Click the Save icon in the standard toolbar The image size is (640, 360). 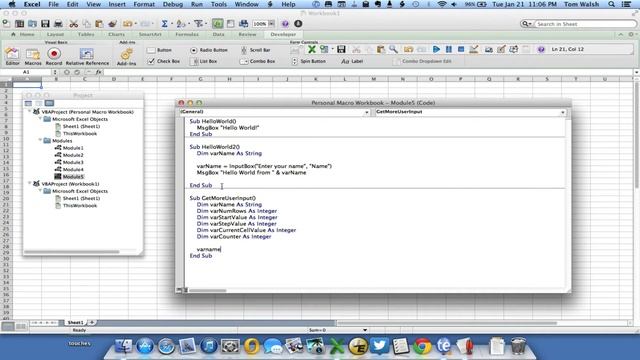(x=45, y=24)
